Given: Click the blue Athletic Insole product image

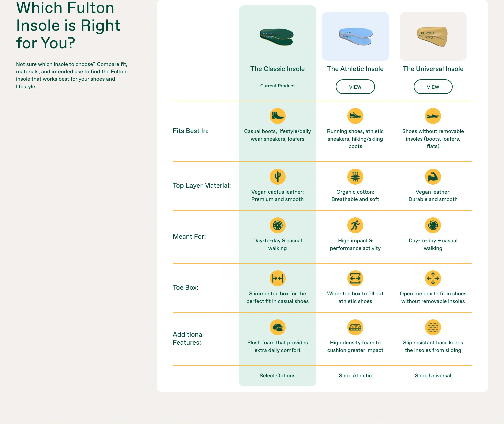Looking at the screenshot, I should point(355,36).
